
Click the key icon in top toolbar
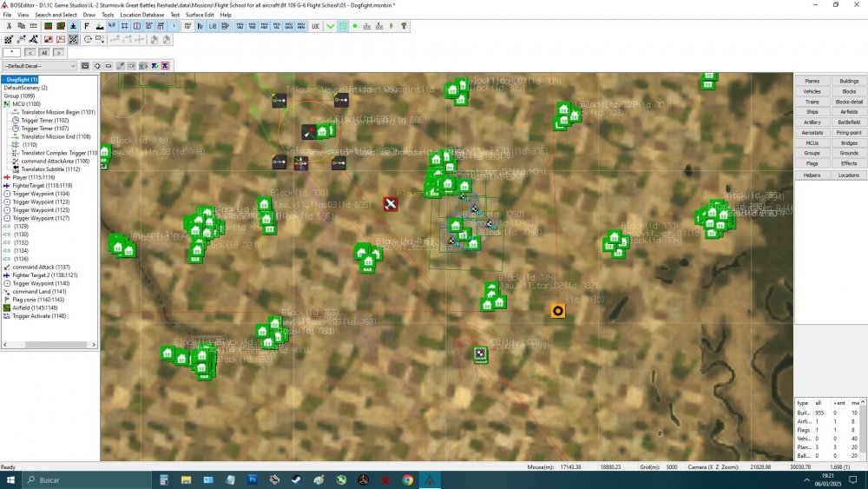(x=404, y=27)
